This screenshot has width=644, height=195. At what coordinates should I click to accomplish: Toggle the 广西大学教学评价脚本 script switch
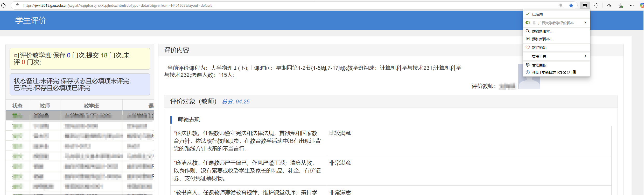click(528, 23)
